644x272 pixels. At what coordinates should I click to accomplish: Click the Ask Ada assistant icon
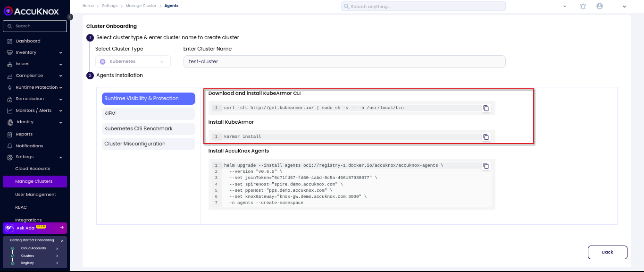coord(9,228)
